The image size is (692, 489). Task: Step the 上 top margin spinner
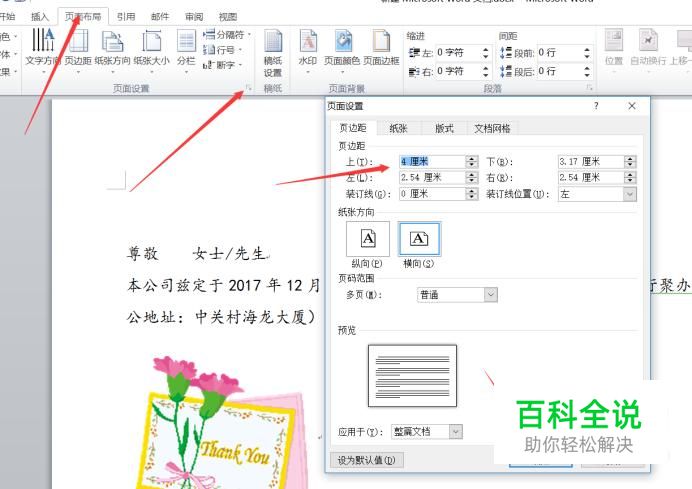(472, 162)
